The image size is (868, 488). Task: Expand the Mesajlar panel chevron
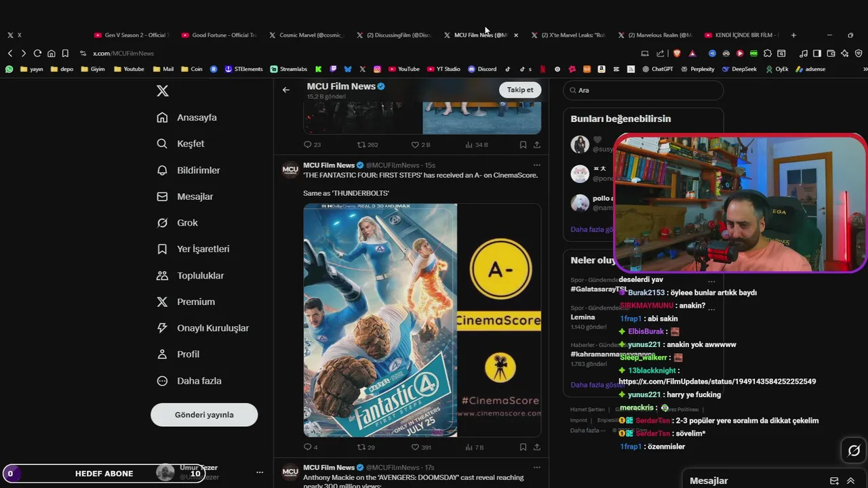point(851,481)
